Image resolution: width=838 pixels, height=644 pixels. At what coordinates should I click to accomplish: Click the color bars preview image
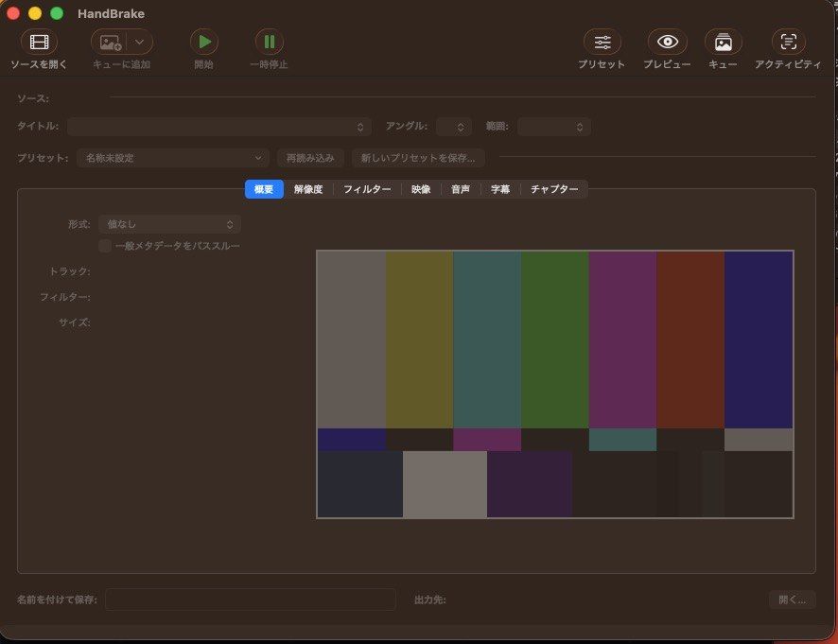pyautogui.click(x=555, y=384)
